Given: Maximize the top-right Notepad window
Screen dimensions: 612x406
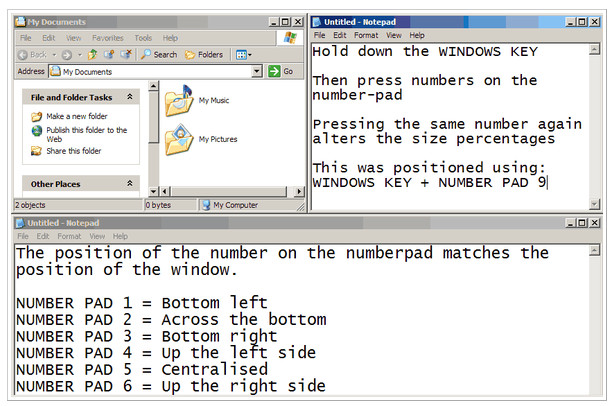Looking at the screenshot, I should click(x=582, y=22).
